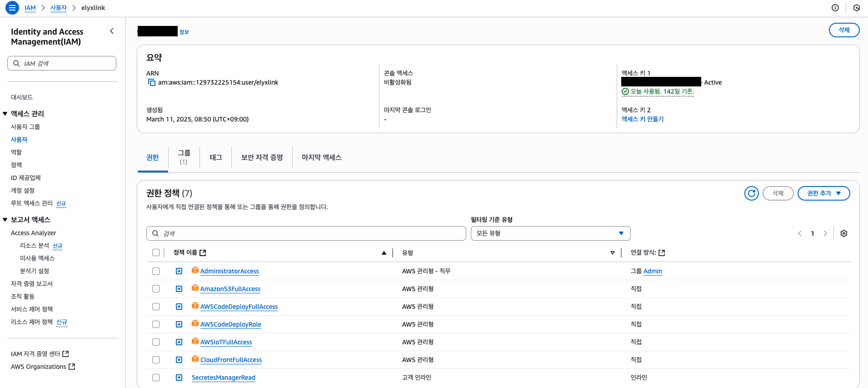The width and height of the screenshot is (868, 388).
Task: Check the AWSIoTFullAccess row checkbox
Action: tap(156, 342)
